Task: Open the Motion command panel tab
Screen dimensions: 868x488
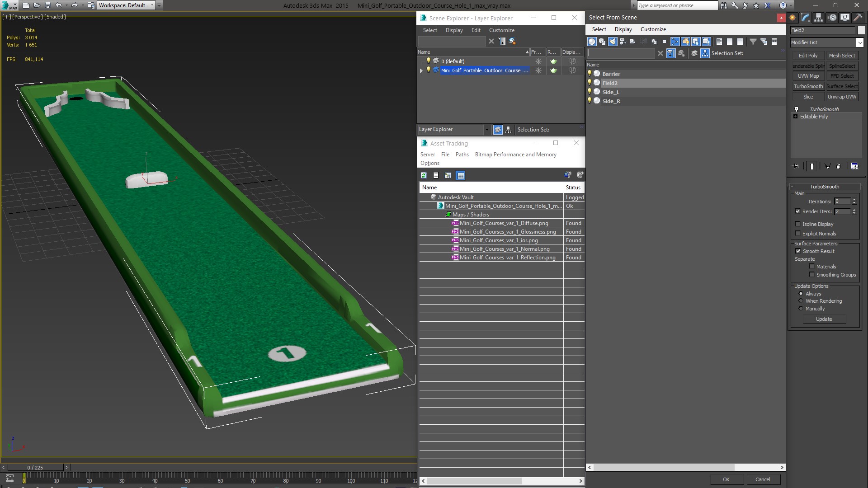Action: pyautogui.click(x=832, y=18)
